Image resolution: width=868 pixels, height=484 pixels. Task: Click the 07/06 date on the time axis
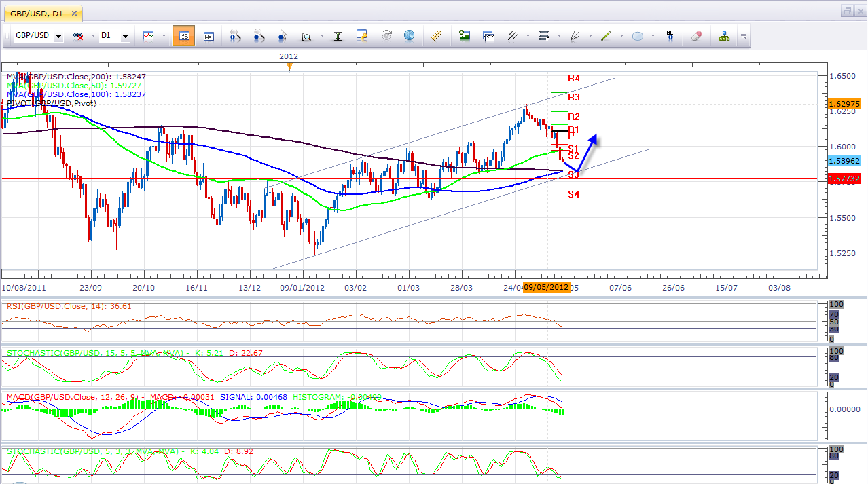tap(620, 288)
